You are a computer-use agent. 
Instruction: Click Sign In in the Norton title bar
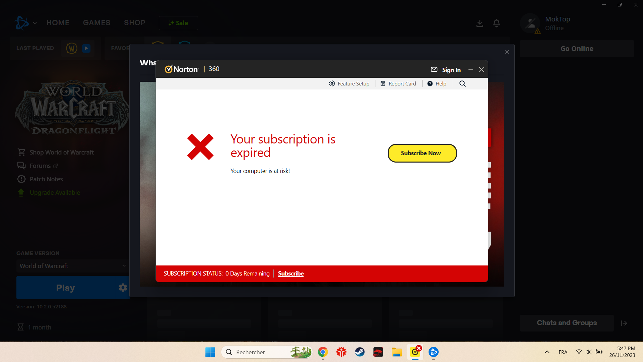pos(451,70)
